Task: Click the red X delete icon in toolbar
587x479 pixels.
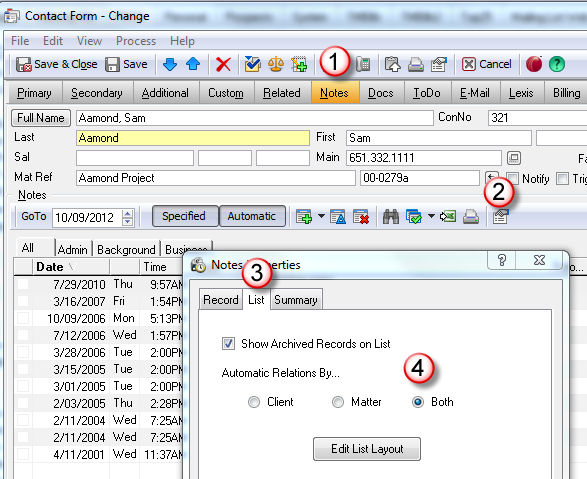Action: click(x=223, y=64)
